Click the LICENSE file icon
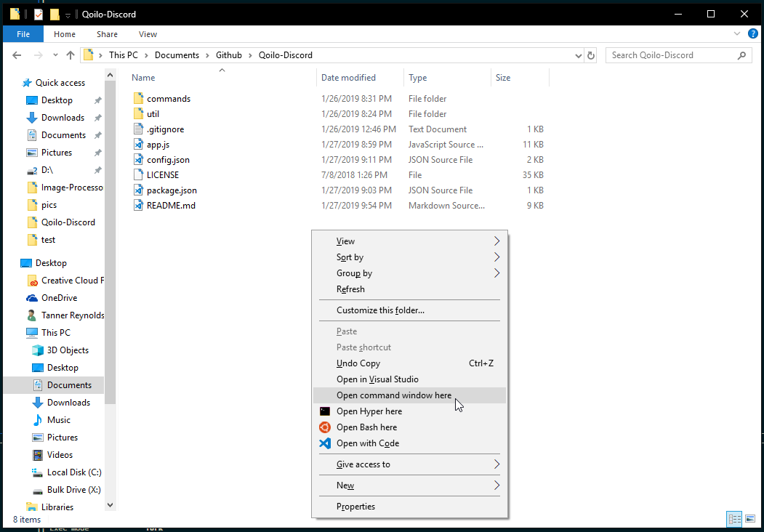Screen dimensions: 764x532 click(139, 175)
